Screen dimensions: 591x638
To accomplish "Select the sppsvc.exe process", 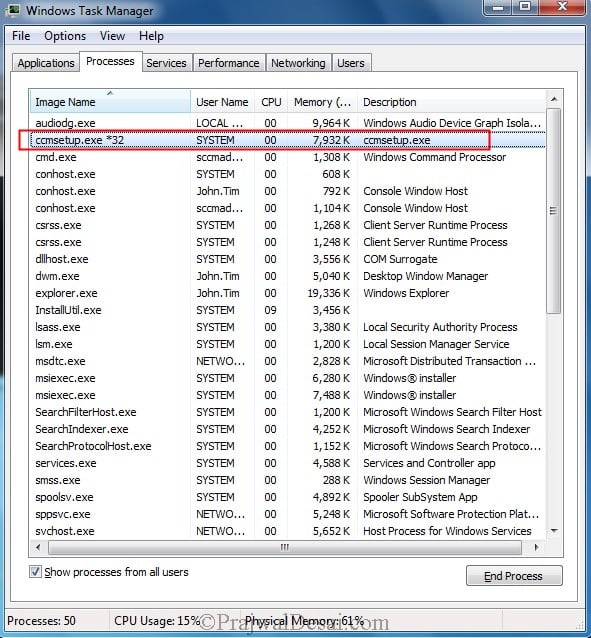I will click(x=288, y=514).
